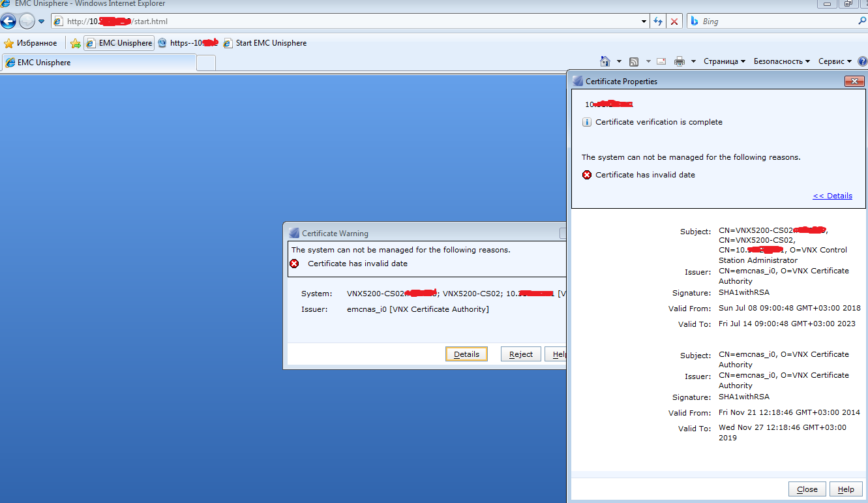This screenshot has width=868, height=503.
Task: Select the Valid To Fri Jul 14 2023 value
Action: point(787,324)
